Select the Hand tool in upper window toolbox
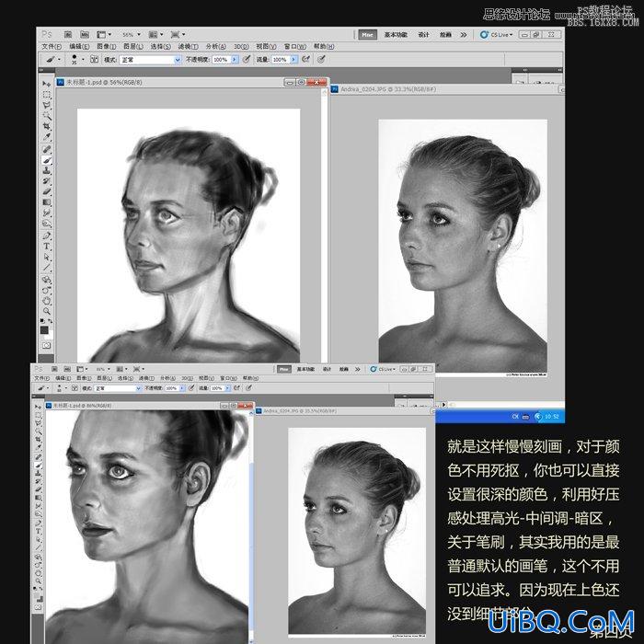 (46, 301)
